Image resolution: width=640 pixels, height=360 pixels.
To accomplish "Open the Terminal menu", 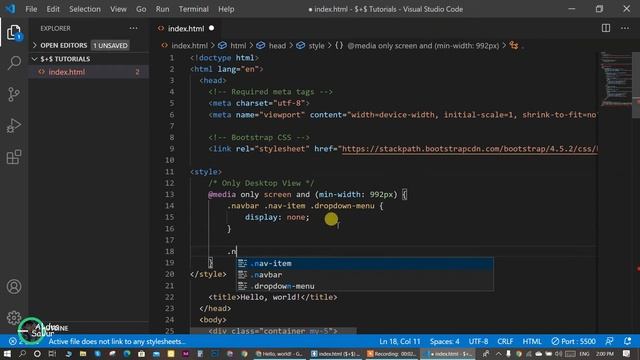I will [193, 9].
